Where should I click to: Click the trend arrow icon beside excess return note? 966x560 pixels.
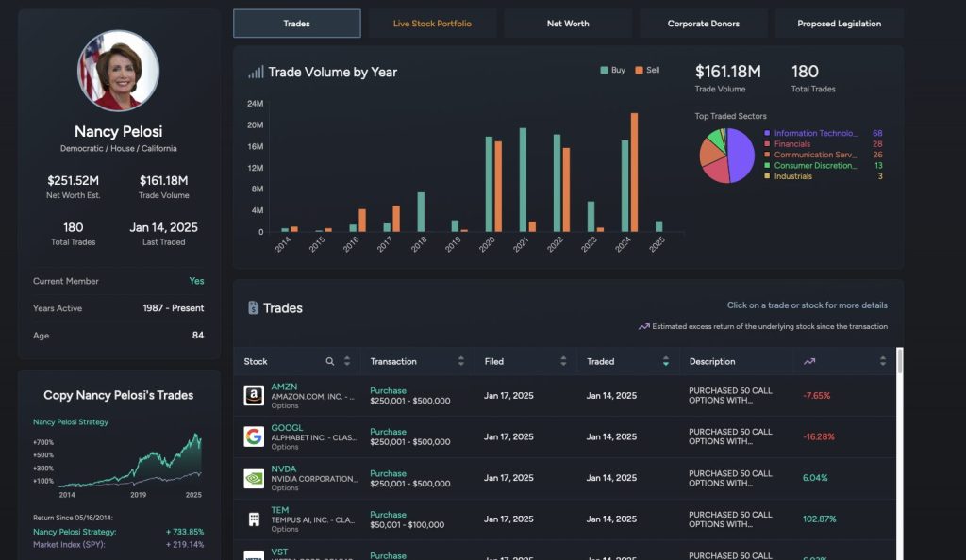click(x=643, y=327)
